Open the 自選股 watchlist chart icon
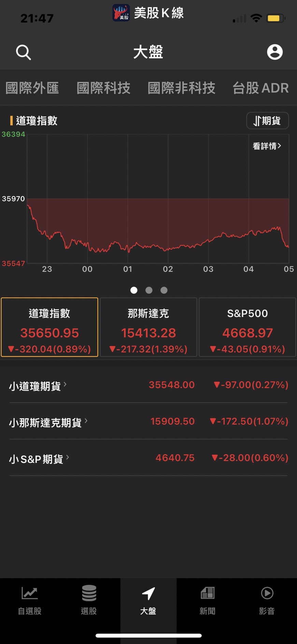Image resolution: width=297 pixels, height=644 pixels. [30, 593]
